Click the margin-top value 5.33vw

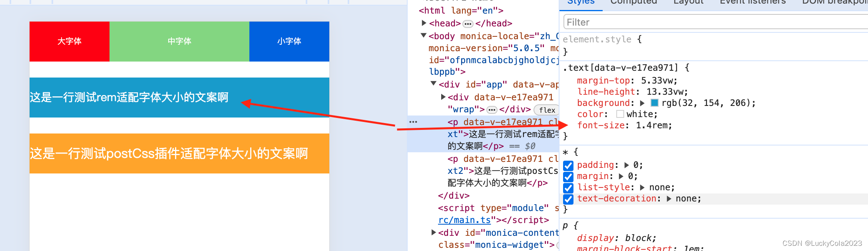[657, 81]
